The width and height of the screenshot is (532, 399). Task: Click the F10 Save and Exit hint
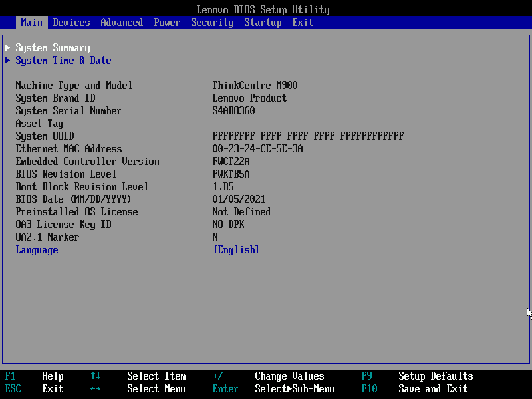point(414,388)
